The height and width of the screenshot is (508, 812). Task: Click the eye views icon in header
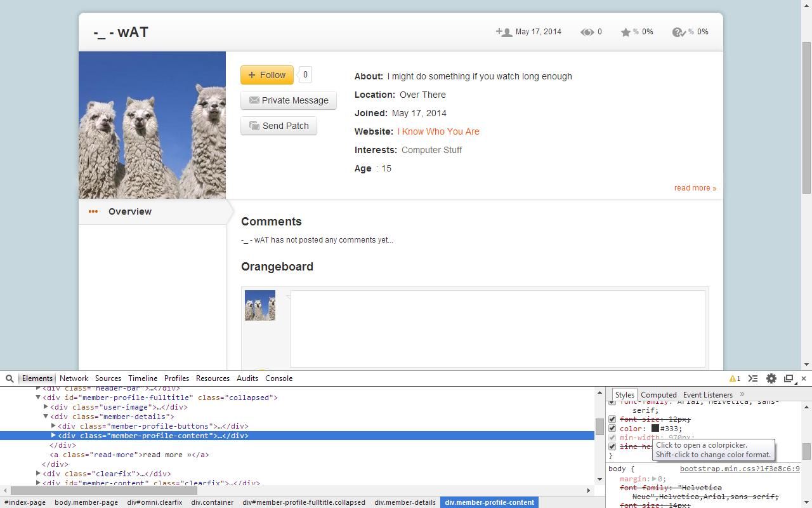tap(587, 32)
